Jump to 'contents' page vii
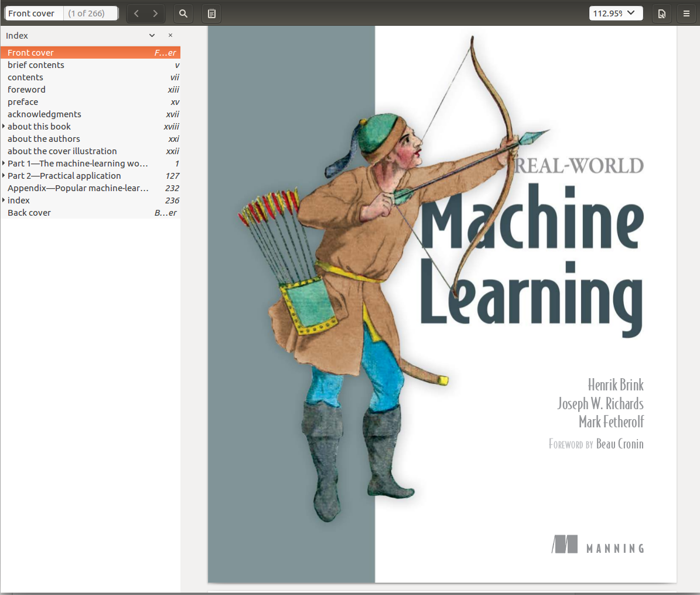 pyautogui.click(x=91, y=77)
